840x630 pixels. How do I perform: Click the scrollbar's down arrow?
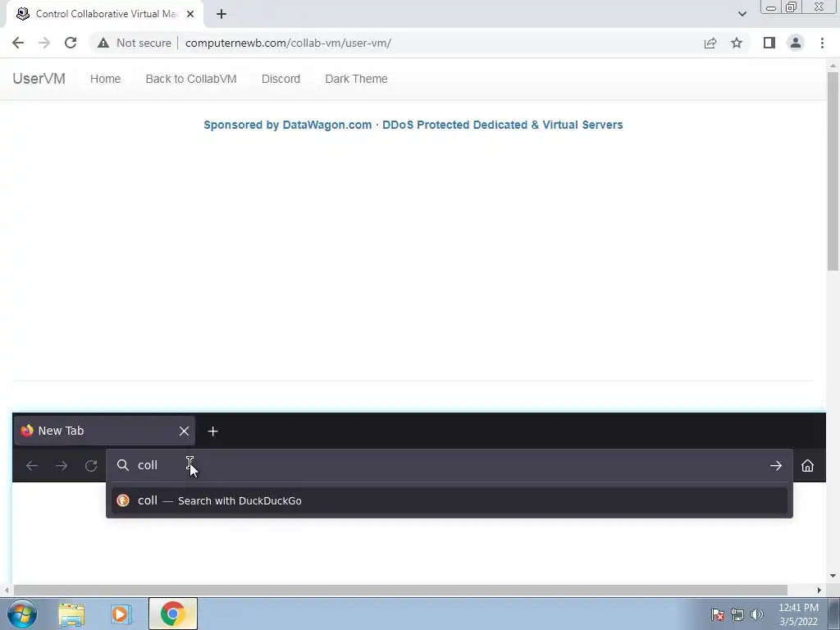(833, 576)
